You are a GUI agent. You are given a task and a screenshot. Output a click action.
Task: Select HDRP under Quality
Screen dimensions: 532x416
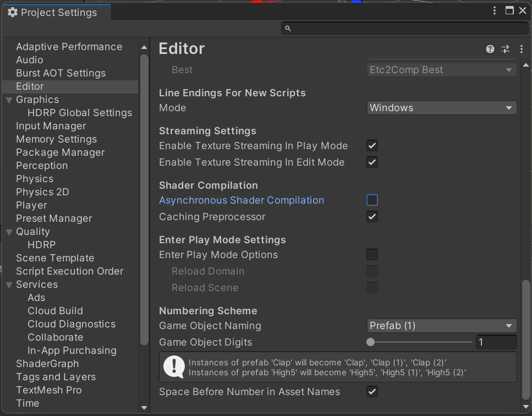(x=41, y=245)
